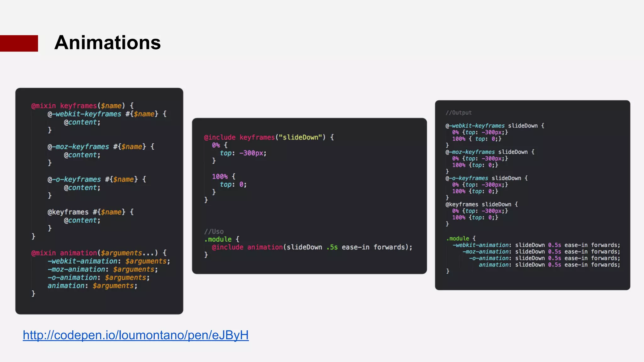Click the '@keyframes #{$name} {' line
This screenshot has width=644, height=362.
pyautogui.click(x=91, y=212)
